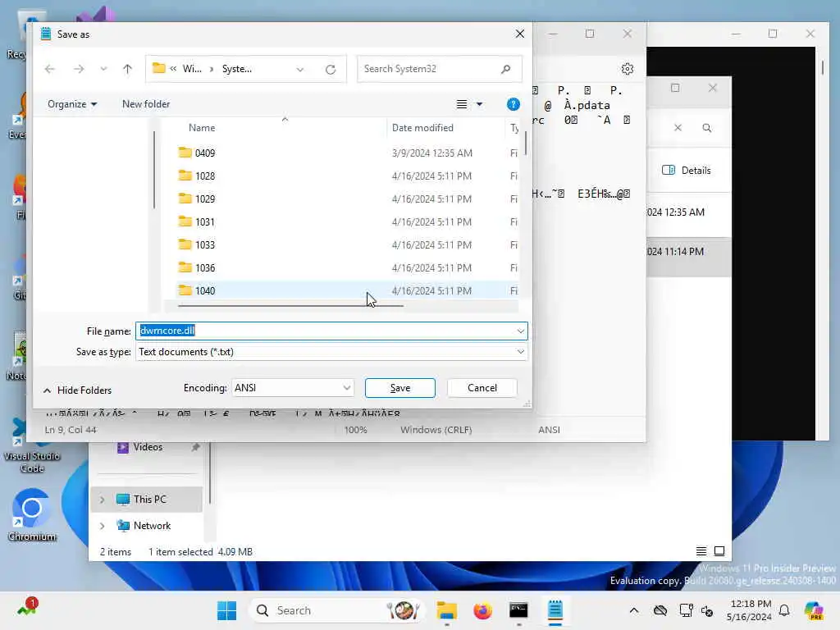
Task: Show hidden tray icons
Action: pos(634,610)
